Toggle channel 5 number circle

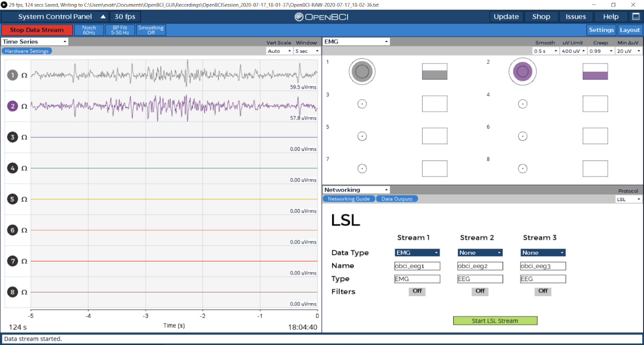pos(13,199)
